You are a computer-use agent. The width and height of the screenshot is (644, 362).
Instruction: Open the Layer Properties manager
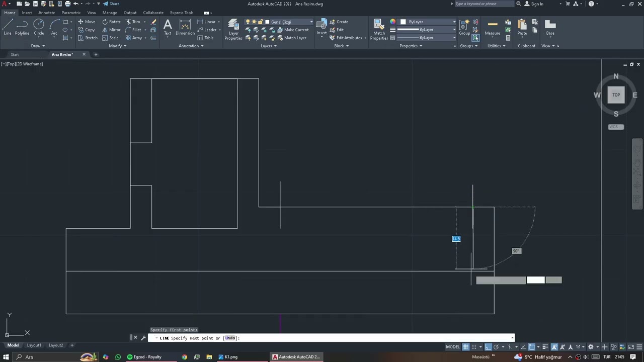tap(233, 30)
